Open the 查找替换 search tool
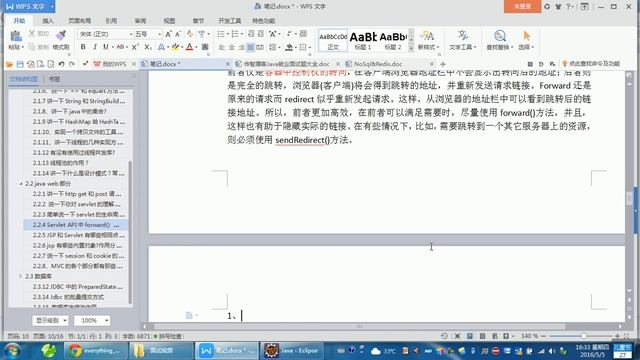This screenshot has width=640, height=360. [500, 40]
